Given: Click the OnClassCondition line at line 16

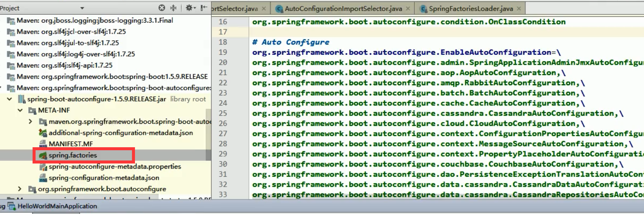Looking at the screenshot, I should [409, 22].
